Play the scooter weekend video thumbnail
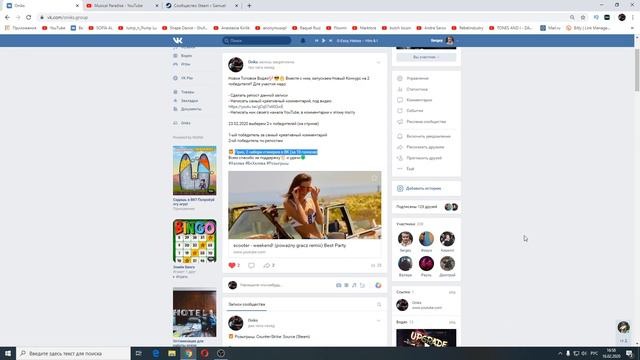This screenshot has width=640, height=360. pyautogui.click(x=304, y=205)
